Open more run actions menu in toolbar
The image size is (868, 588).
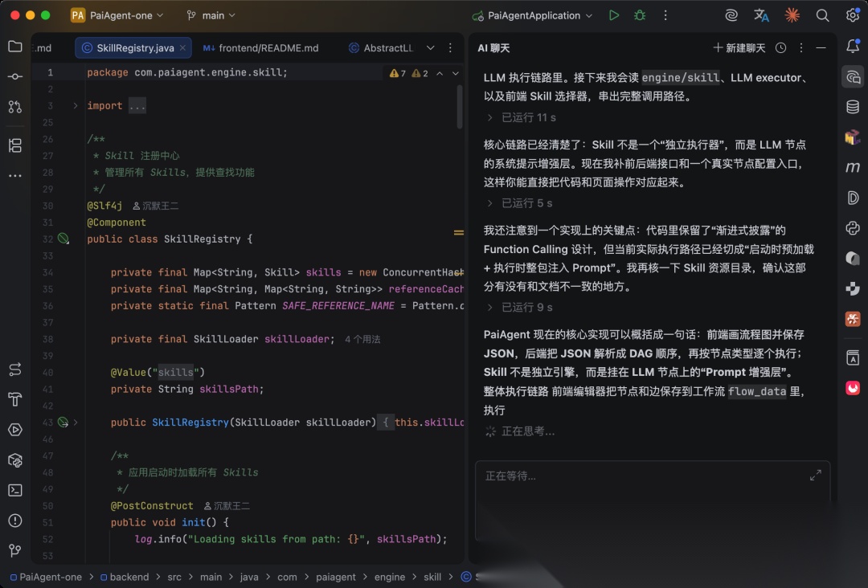point(665,15)
